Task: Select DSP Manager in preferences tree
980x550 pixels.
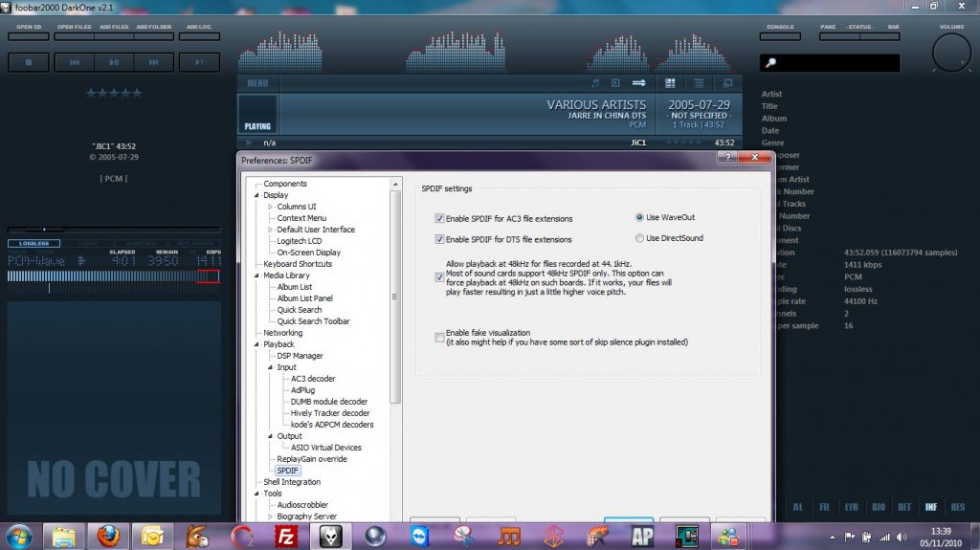Action: point(300,356)
